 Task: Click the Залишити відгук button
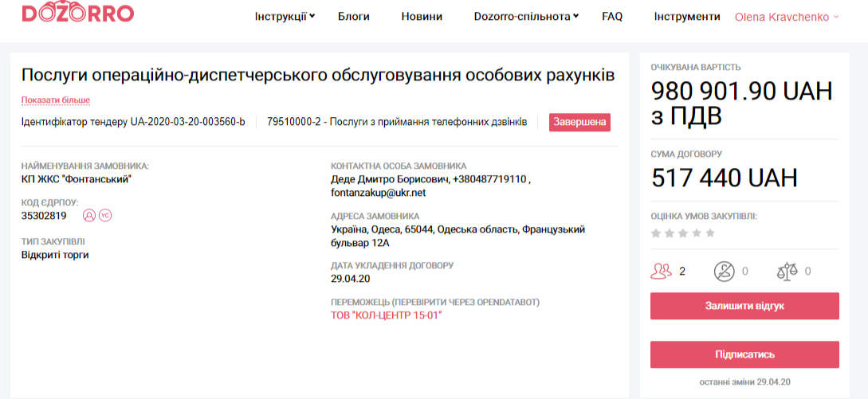(744, 306)
